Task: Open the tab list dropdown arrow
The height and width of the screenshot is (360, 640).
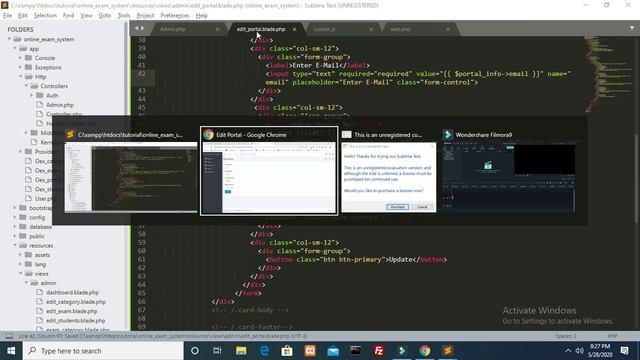Action: coord(632,28)
